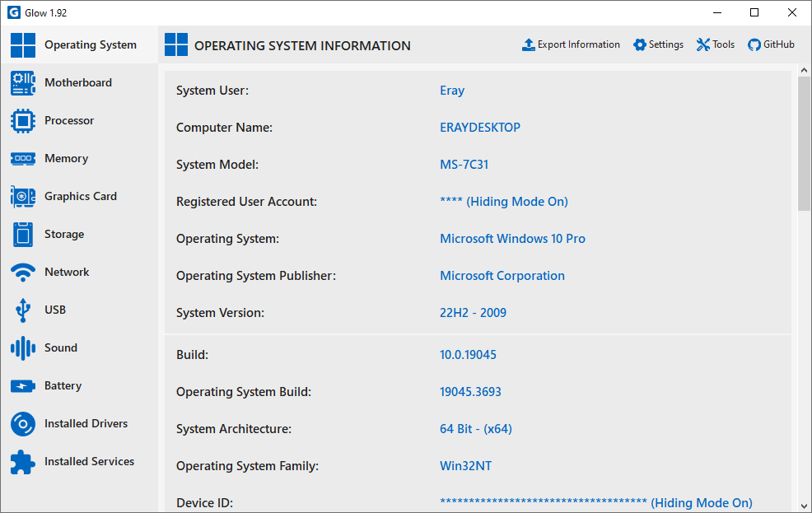
Task: Click the System Model label
Action: 217,165
